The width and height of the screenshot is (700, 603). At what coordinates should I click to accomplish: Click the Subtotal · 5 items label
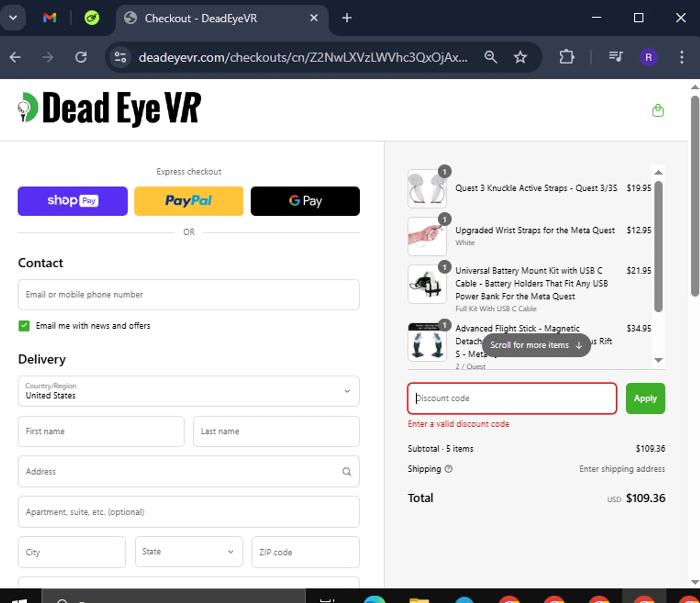[441, 449]
